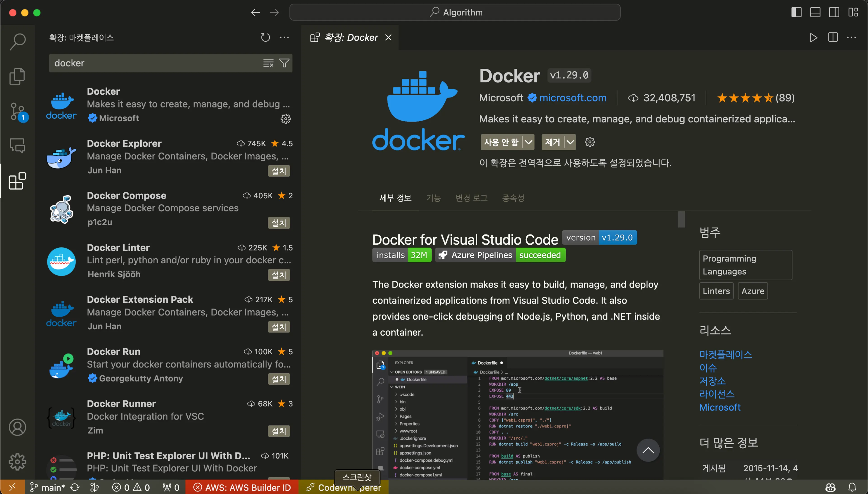Click the run play icon in editor toolbar

point(813,37)
